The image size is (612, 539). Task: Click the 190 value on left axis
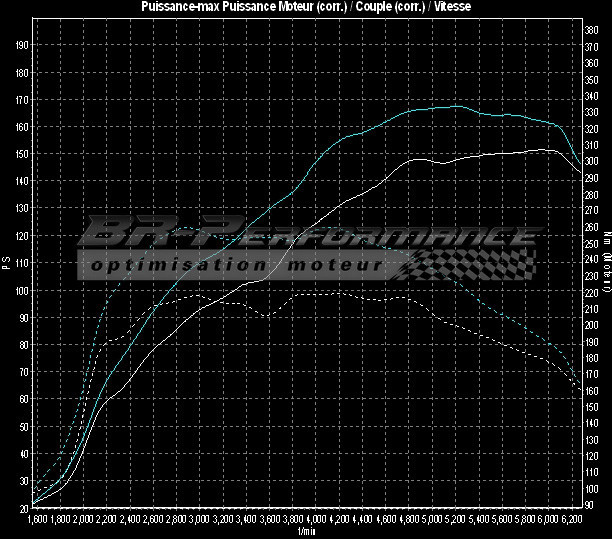coord(23,45)
